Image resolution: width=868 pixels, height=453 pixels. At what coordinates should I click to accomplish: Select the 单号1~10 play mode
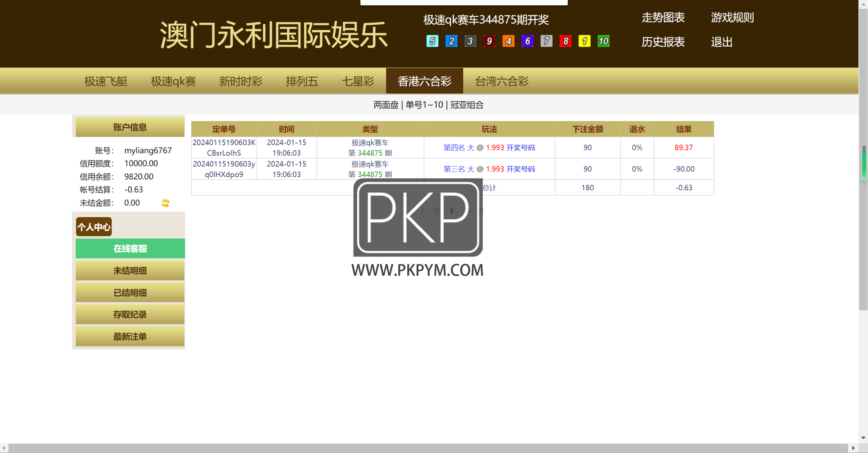coord(424,105)
